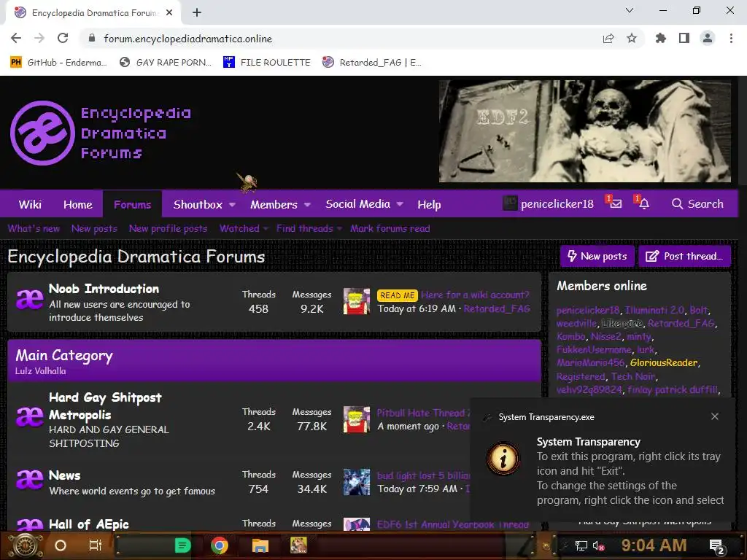Viewport: 747px width, 560px height.
Task: Open the Main Category heading link
Action: point(64,355)
